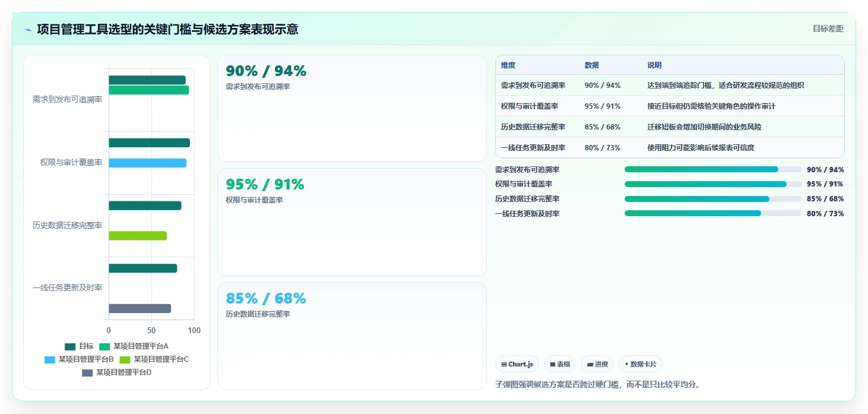This screenshot has height=414, width=868.
Task: Click the 数据 column header
Action: (x=592, y=65)
